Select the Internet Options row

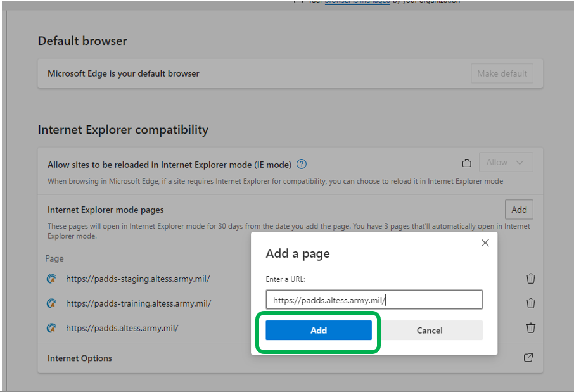pyautogui.click(x=78, y=358)
